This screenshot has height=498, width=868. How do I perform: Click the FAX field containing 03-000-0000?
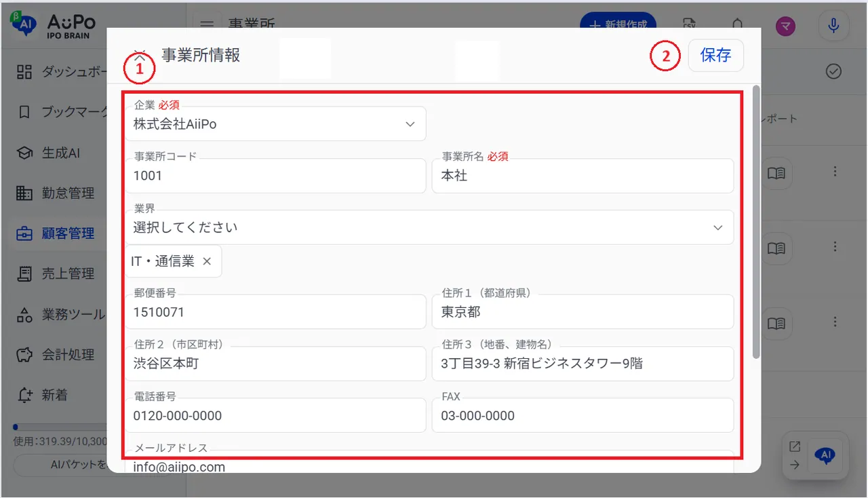click(583, 415)
